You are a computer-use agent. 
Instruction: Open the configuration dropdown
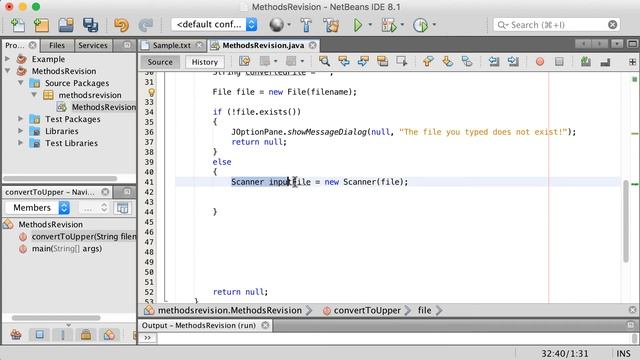214,24
